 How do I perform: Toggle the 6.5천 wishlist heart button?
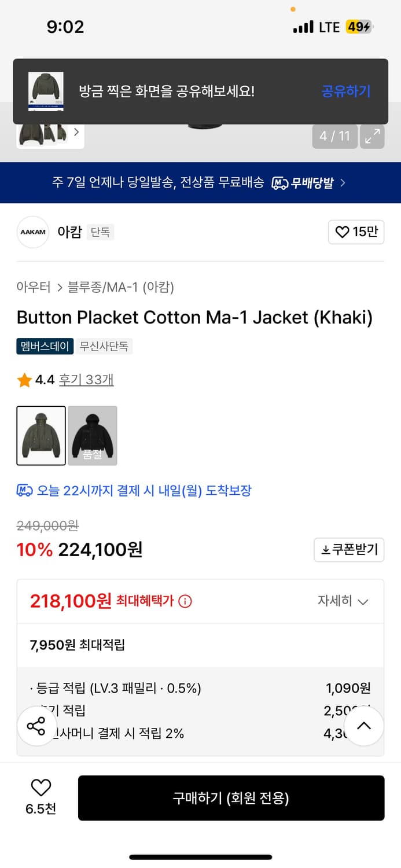pyautogui.click(x=39, y=788)
